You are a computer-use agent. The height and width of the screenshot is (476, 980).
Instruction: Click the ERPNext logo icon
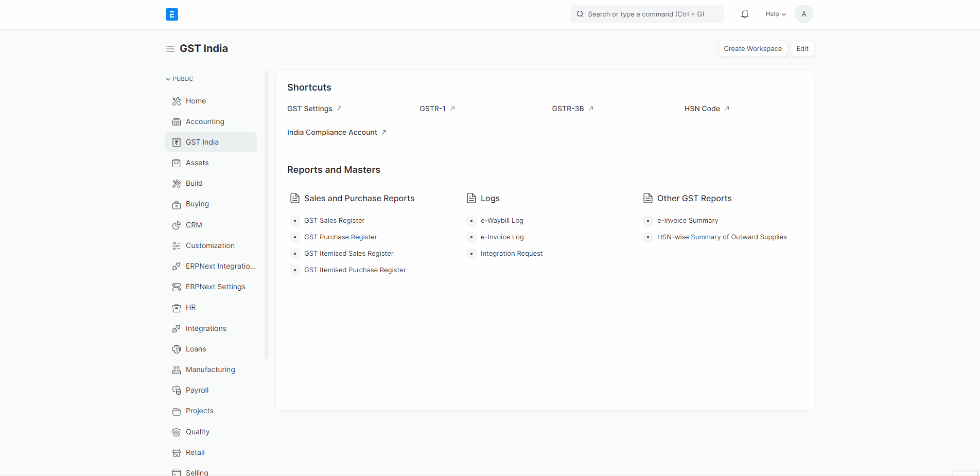tap(172, 14)
